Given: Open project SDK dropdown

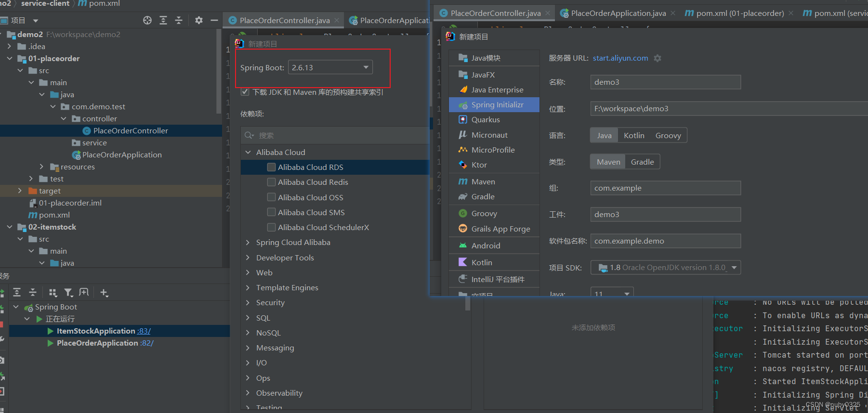Looking at the screenshot, I should coord(666,268).
